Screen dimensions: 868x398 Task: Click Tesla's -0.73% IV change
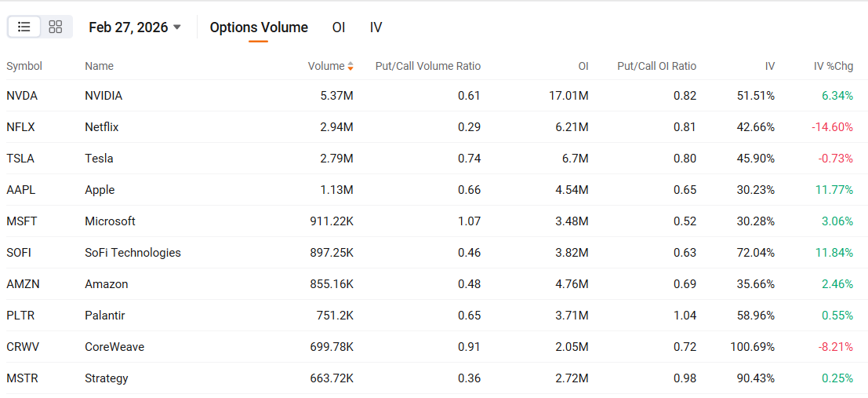click(x=835, y=159)
